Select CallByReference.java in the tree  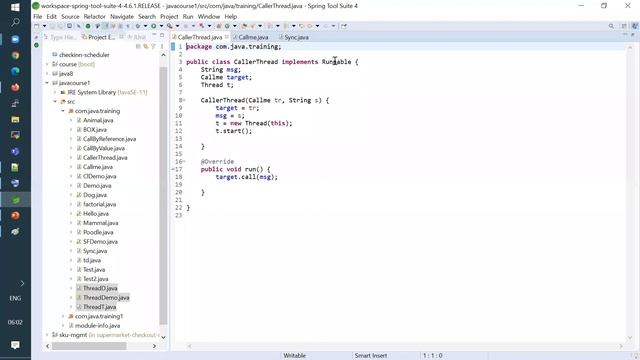pyautogui.click(x=109, y=139)
